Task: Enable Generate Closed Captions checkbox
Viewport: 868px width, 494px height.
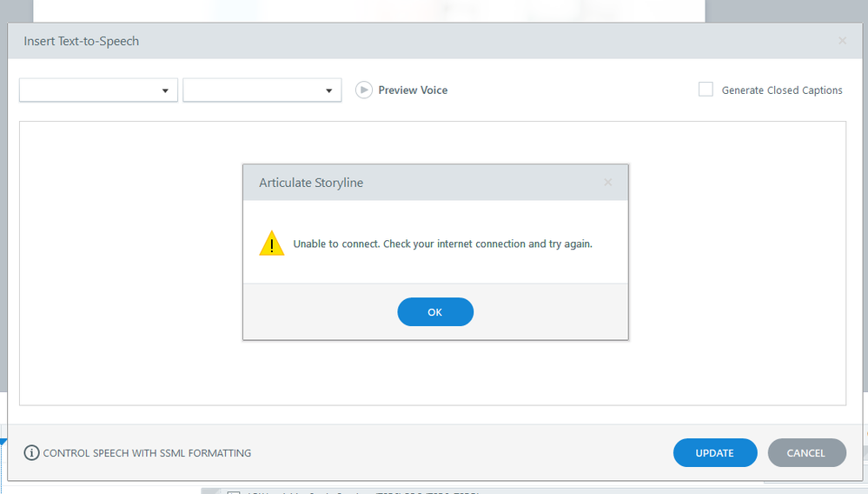Action: (706, 90)
